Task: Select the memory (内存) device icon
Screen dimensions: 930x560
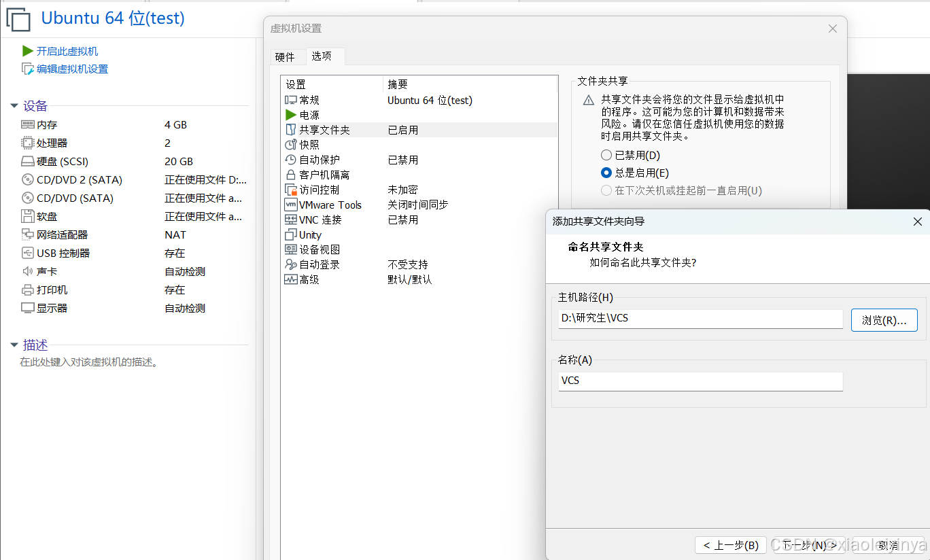Action: point(28,125)
